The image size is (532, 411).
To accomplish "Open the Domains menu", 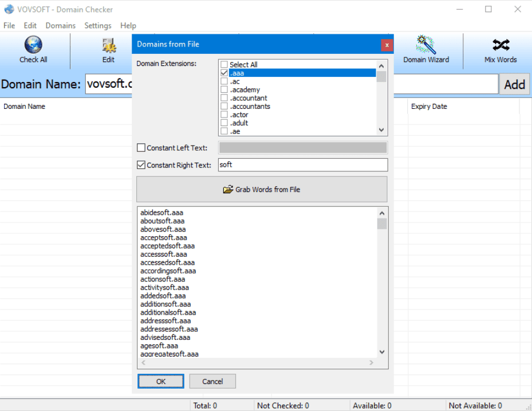I will click(x=61, y=25).
